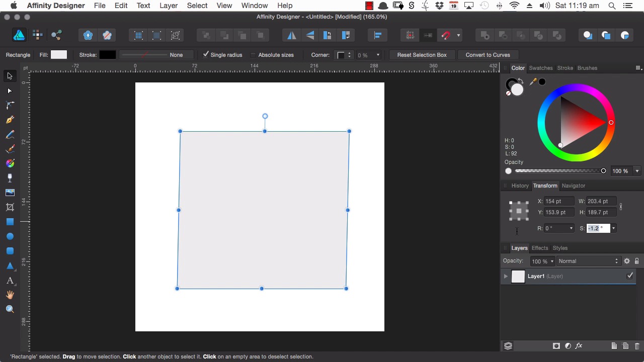Open the Select menu
This screenshot has width=644, height=362.
(x=197, y=6)
